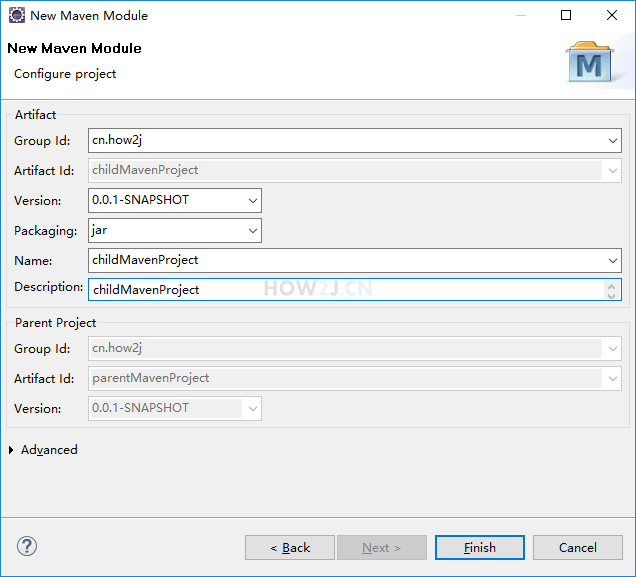Click the Maven M folder banner icon

(x=590, y=62)
